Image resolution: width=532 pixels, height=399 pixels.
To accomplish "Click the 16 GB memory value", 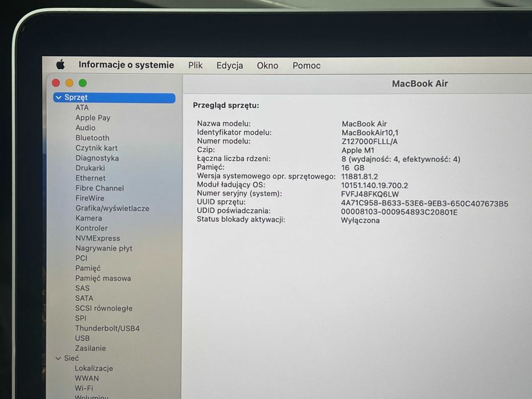I will point(353,168).
